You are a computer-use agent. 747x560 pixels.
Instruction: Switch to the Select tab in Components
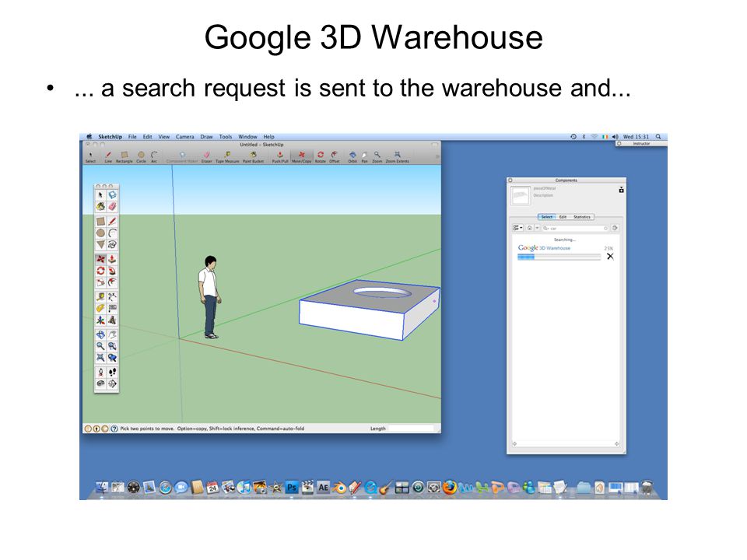[x=547, y=217]
